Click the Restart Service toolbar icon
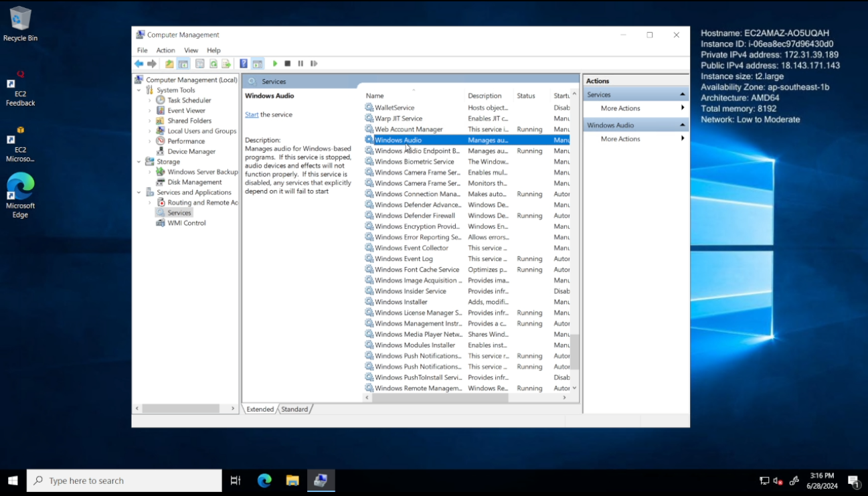Viewport: 868px width, 496px height. [x=314, y=64]
